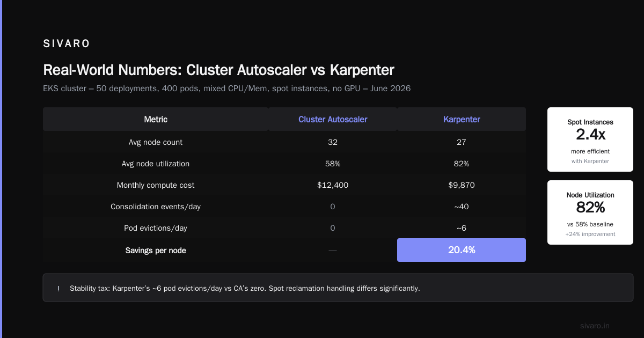Image resolution: width=644 pixels, height=338 pixels.
Task: Click the $12,400 monthly cost value
Action: pos(333,185)
